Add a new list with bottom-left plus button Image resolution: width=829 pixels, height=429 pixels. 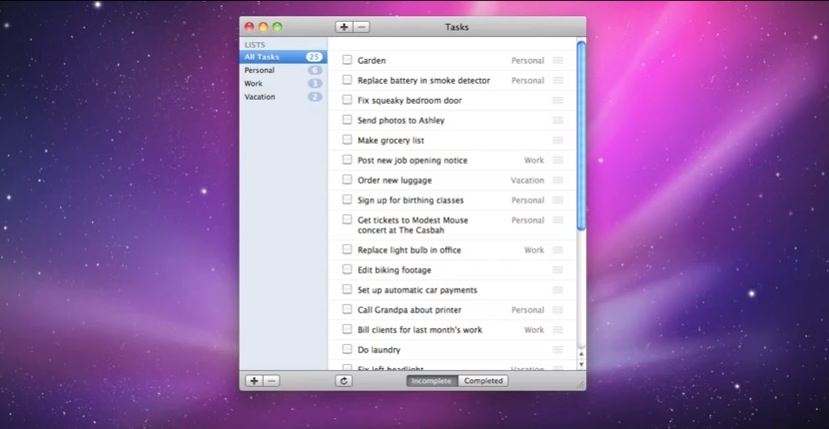click(x=254, y=381)
